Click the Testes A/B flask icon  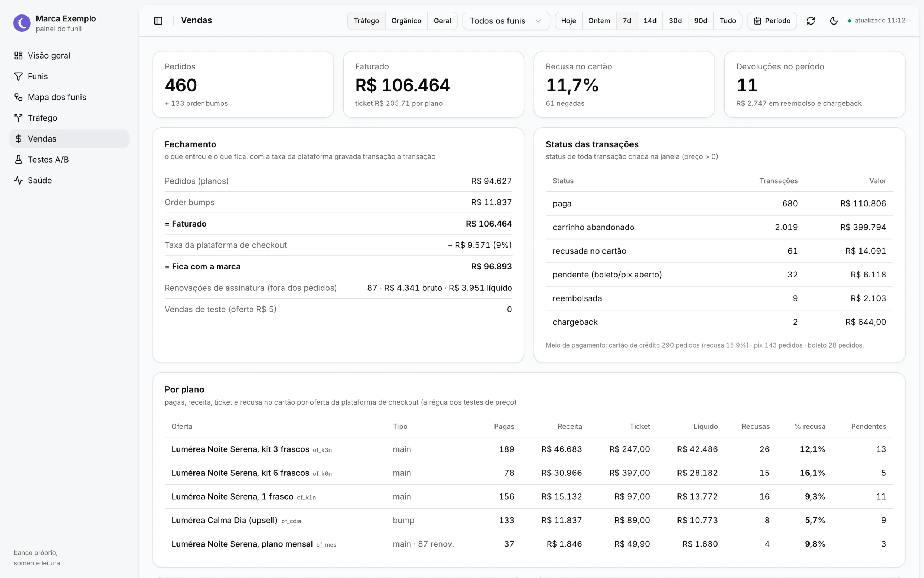(x=18, y=159)
